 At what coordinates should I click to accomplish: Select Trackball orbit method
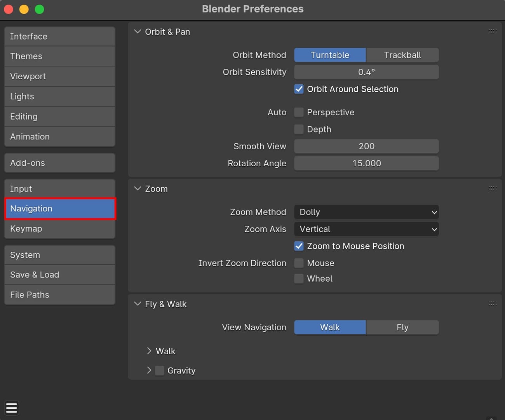[402, 55]
